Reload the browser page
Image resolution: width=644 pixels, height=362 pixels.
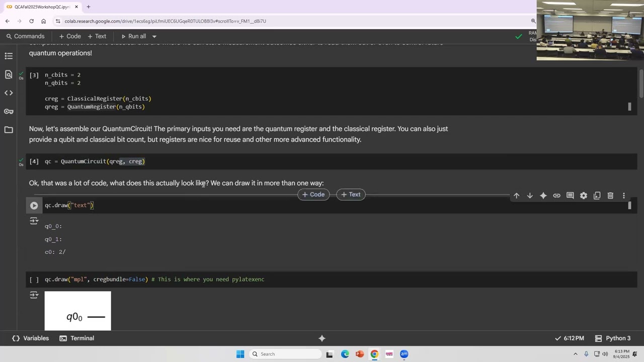[31, 21]
